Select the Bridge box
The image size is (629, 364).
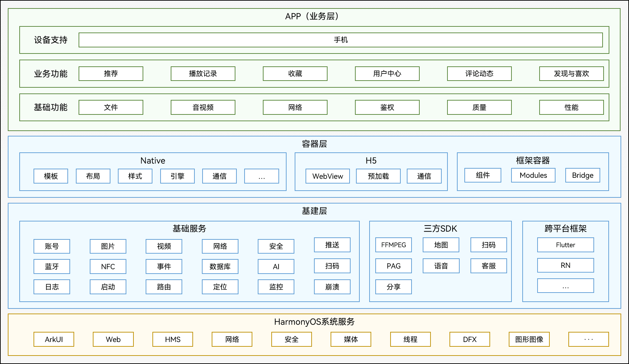coord(583,175)
